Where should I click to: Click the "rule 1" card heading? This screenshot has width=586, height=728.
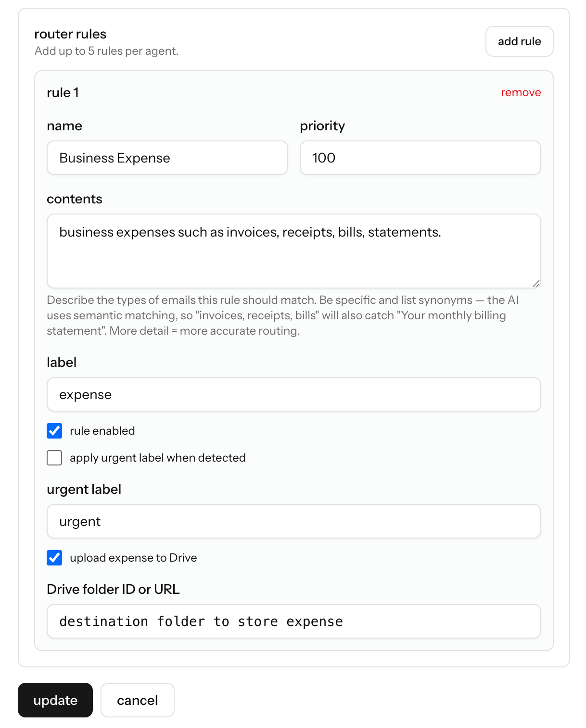[63, 92]
